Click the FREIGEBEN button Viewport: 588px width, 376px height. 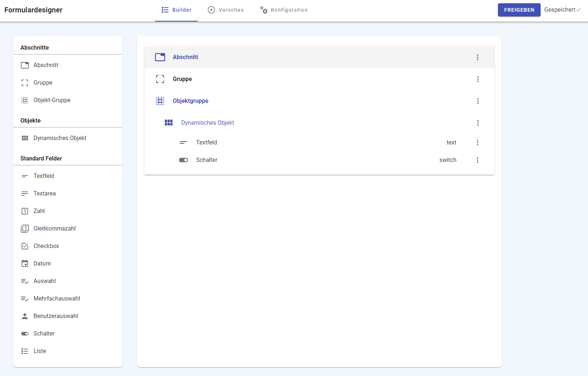click(x=519, y=10)
